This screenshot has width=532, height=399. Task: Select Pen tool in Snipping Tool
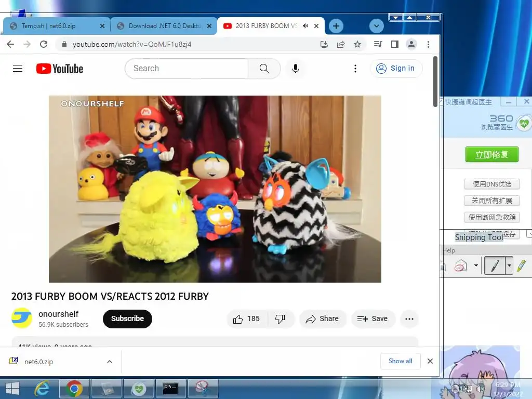point(495,265)
